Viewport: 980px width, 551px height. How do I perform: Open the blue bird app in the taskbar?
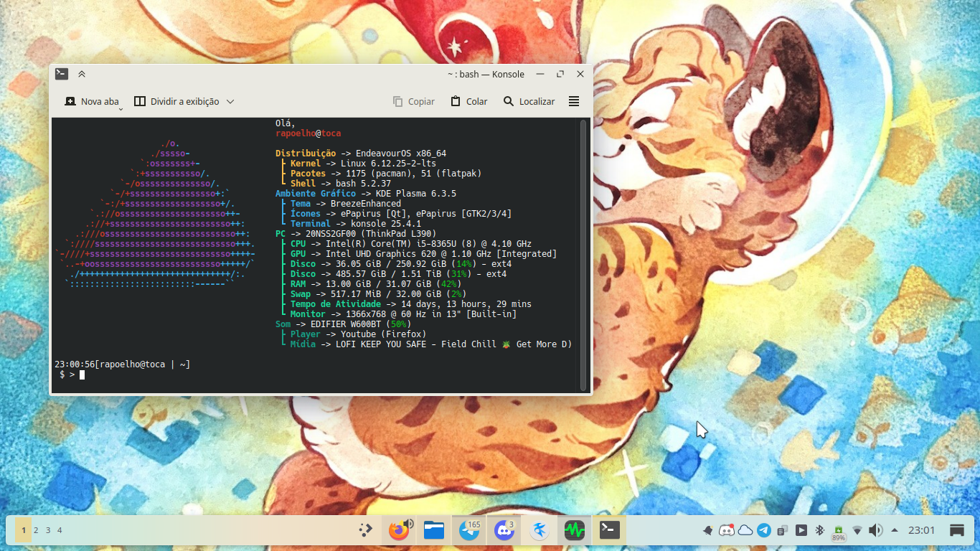point(540,530)
